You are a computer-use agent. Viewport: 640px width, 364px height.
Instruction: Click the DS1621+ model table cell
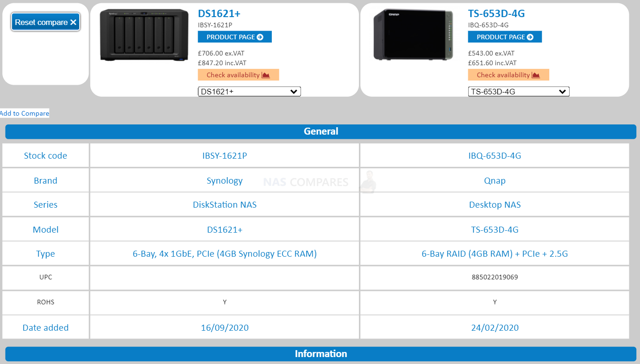coord(225,229)
